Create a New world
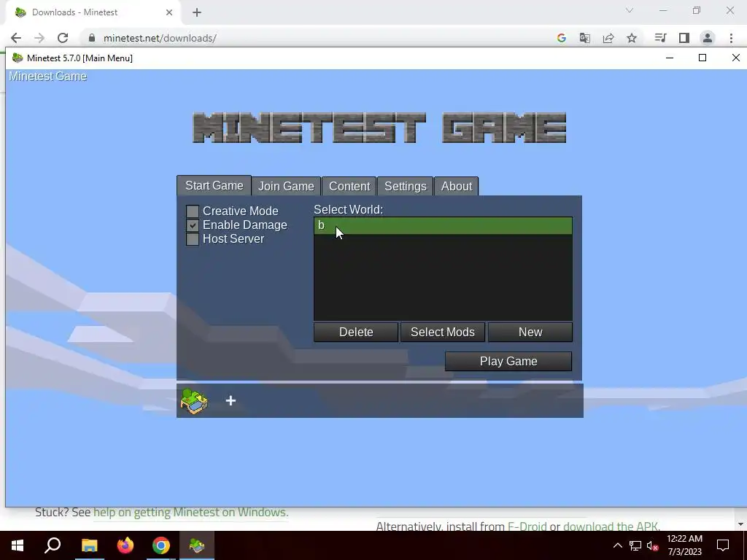This screenshot has height=560, width=747. point(530,332)
